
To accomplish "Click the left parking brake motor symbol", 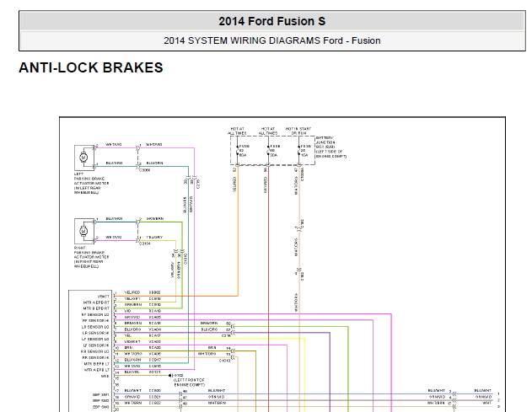I will point(83,158).
